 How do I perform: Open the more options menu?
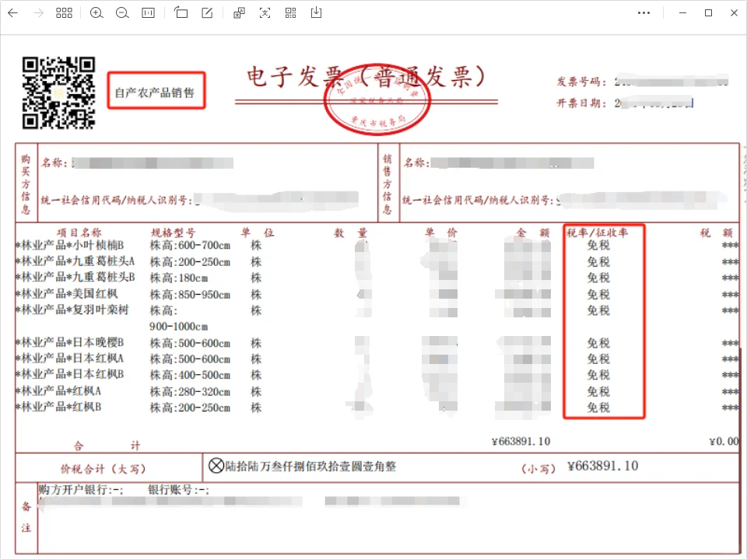(x=644, y=12)
